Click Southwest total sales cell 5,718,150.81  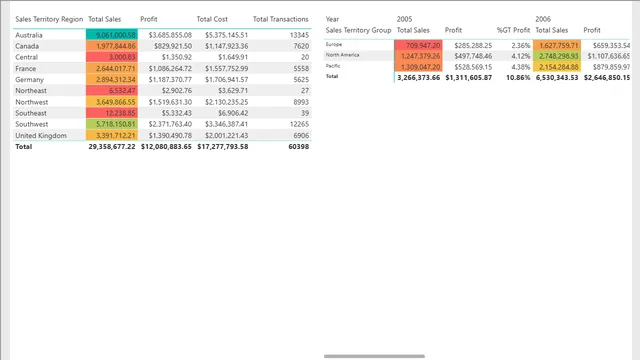click(112, 124)
